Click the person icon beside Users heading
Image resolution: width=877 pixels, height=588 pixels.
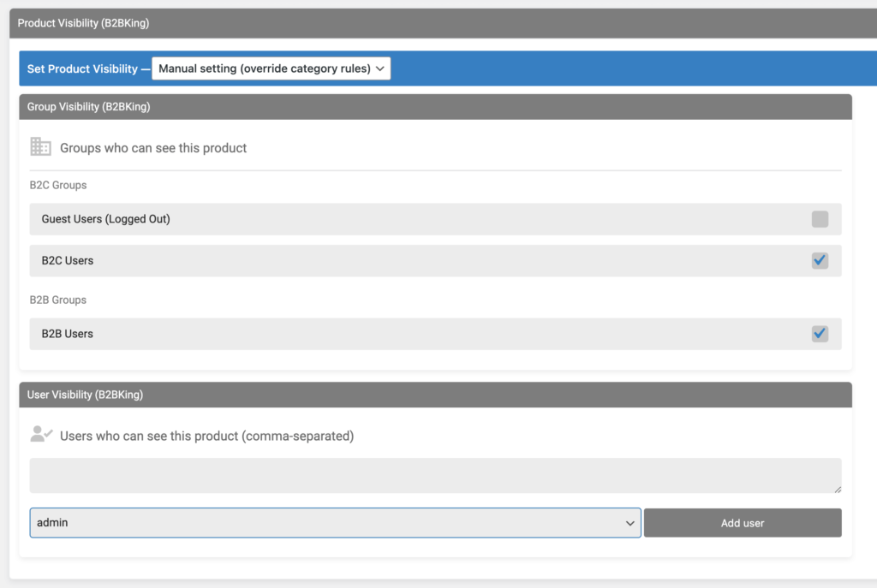(41, 433)
